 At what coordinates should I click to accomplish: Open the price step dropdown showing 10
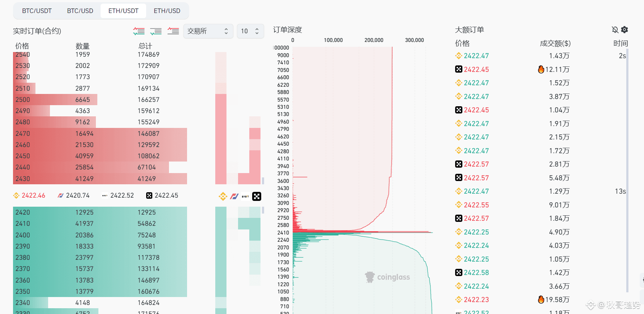click(250, 31)
